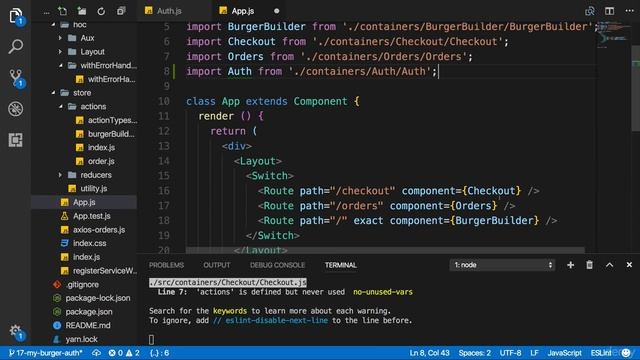Click the git branch 17-my-burger-auth indicator

(46, 353)
